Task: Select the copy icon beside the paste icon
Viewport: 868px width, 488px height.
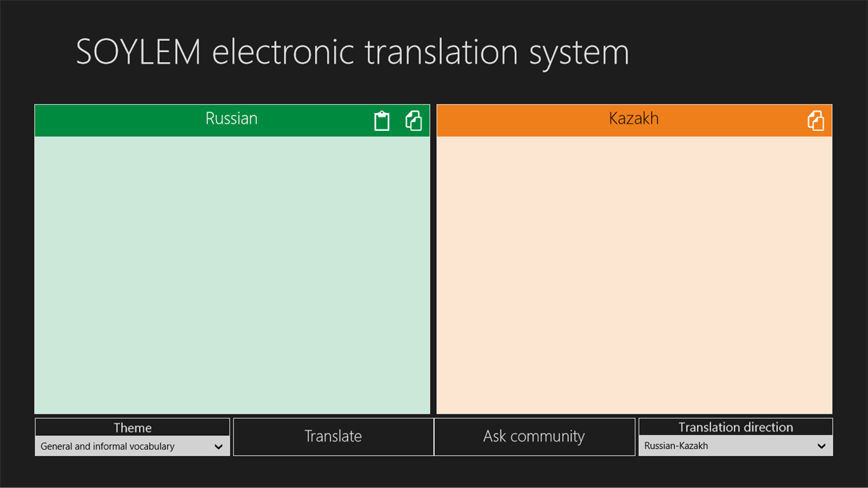Action: tap(413, 120)
